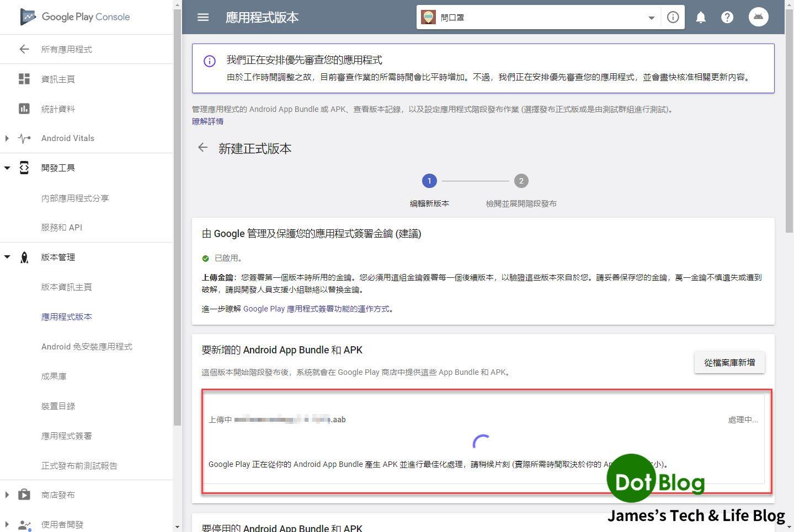
Task: Click the app info icon beside the app selector
Action: tap(673, 17)
